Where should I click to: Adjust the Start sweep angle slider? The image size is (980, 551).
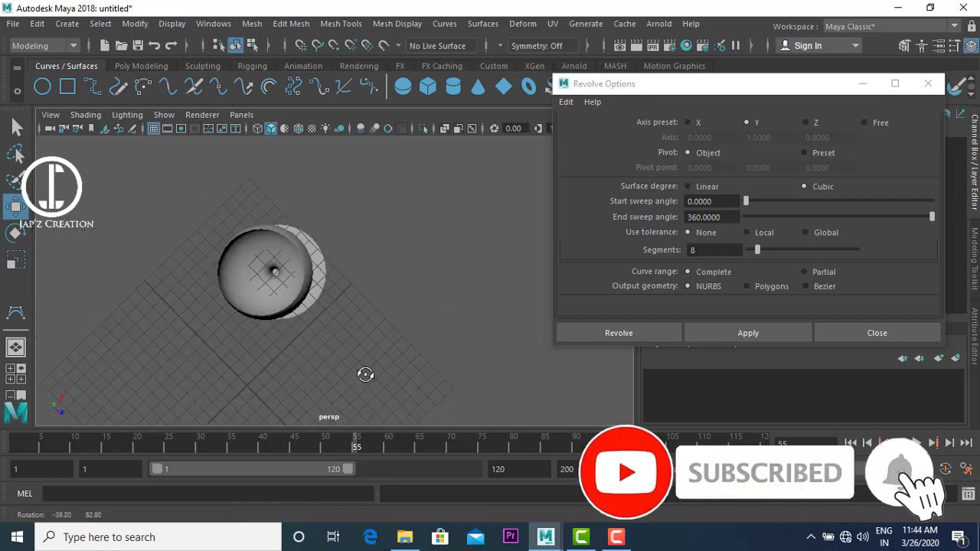coord(746,201)
